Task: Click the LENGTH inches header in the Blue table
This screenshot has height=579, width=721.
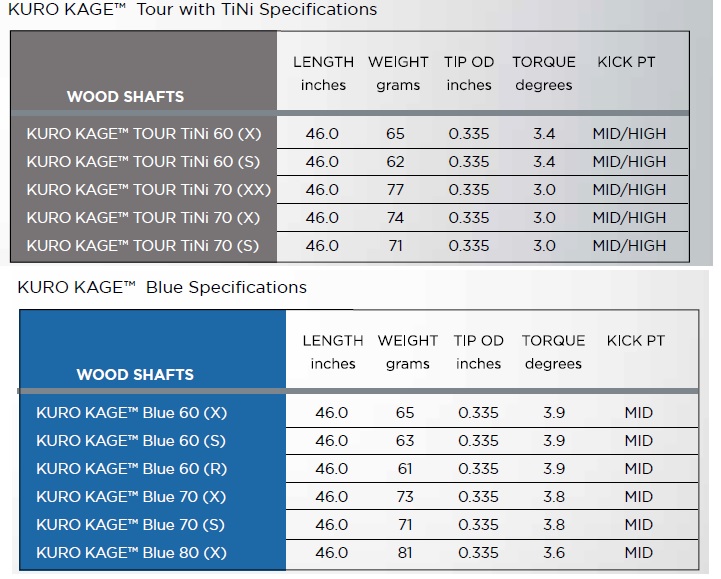Action: pyautogui.click(x=333, y=352)
